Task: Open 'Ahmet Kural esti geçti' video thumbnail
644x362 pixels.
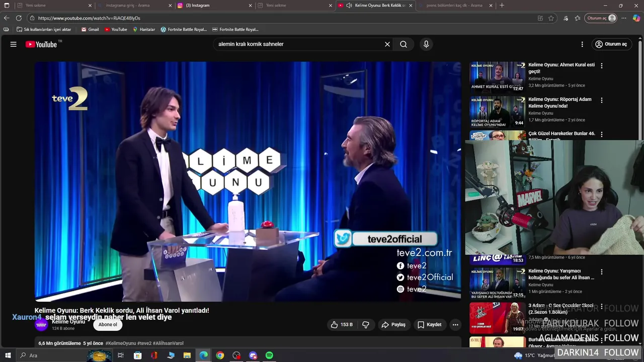Action: [498, 77]
